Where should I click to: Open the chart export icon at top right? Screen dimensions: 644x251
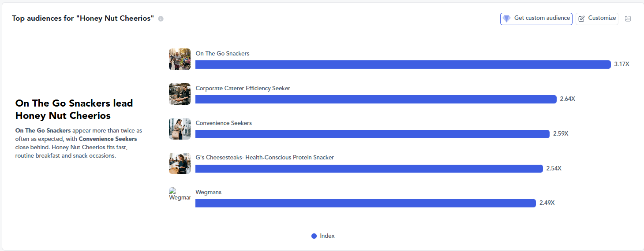coord(628,18)
